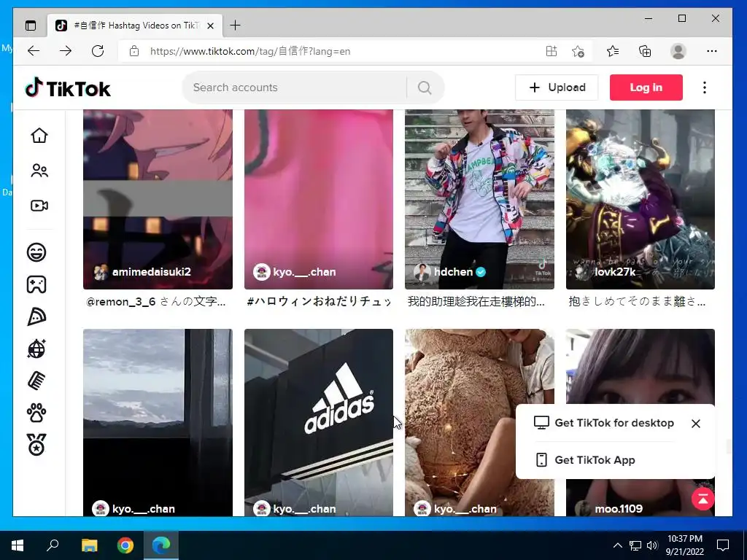This screenshot has width=747, height=560.
Task: Click the amimedaisuki2 username
Action: [x=152, y=272]
